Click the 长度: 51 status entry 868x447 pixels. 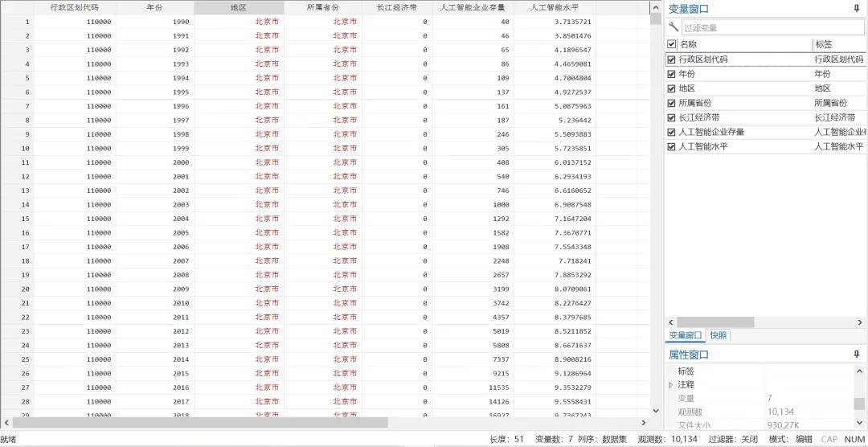(506, 439)
